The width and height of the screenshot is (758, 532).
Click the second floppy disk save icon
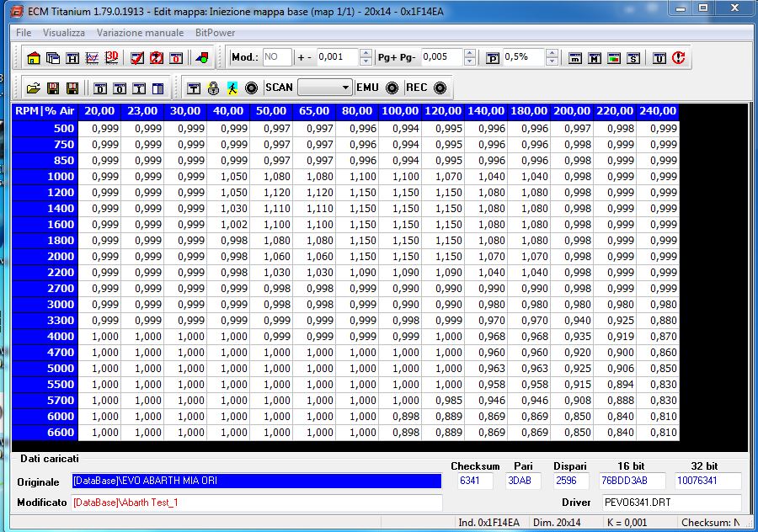coord(72,88)
